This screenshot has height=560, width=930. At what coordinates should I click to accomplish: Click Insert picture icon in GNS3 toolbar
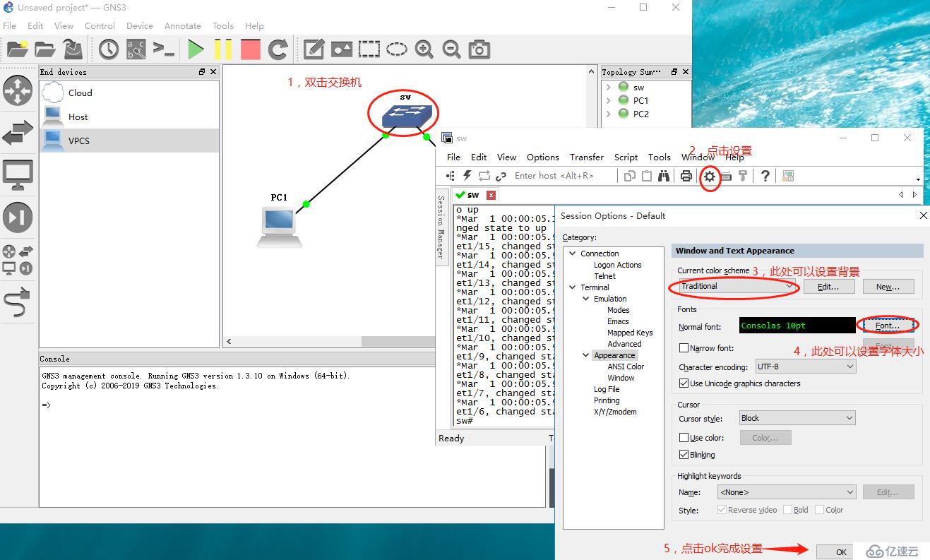click(342, 49)
